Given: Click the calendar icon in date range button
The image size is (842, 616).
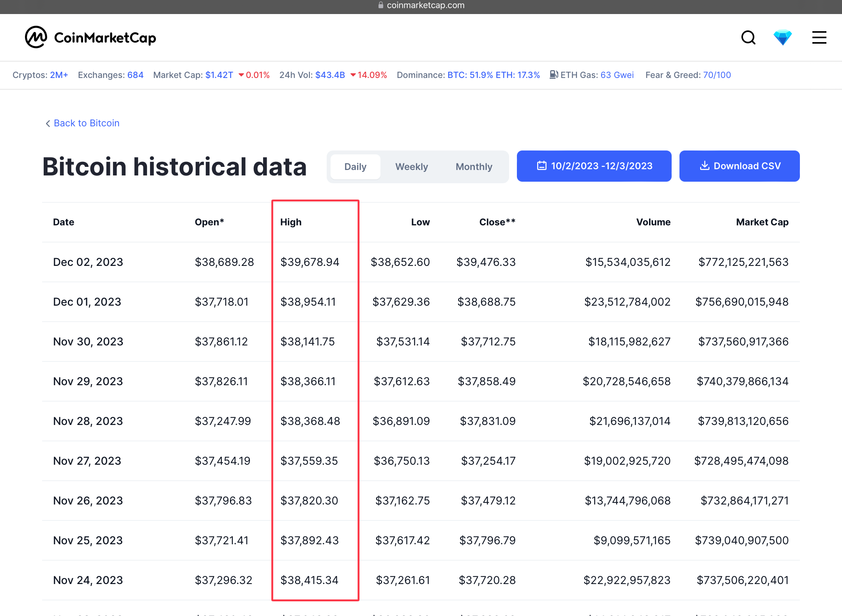Looking at the screenshot, I should 541,166.
